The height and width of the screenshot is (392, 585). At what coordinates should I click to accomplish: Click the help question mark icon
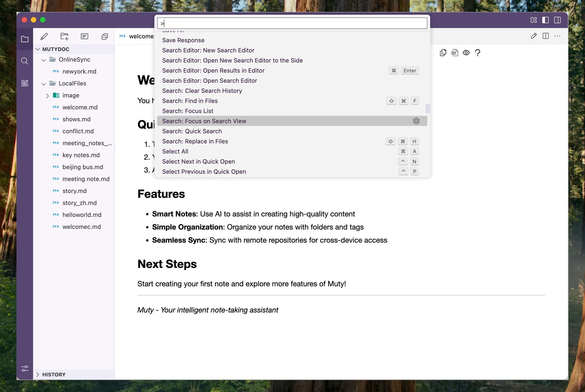point(477,53)
